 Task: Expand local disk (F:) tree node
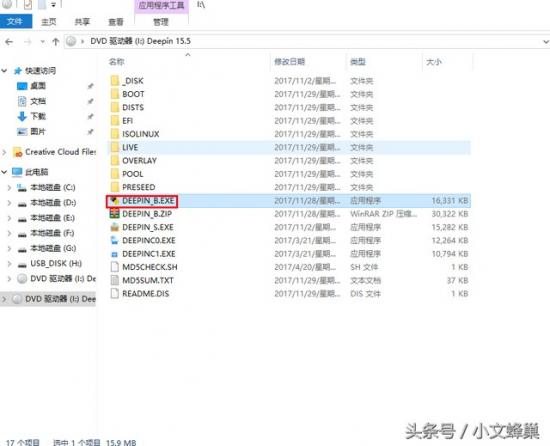(x=9, y=234)
